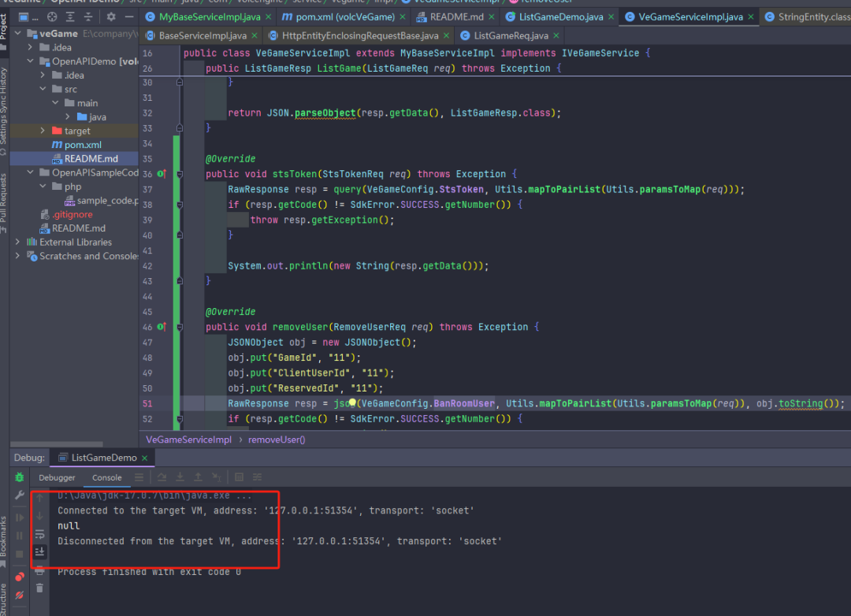This screenshot has height=616, width=851.
Task: Open the Bookmarks side tool window
Action: click(x=4, y=540)
